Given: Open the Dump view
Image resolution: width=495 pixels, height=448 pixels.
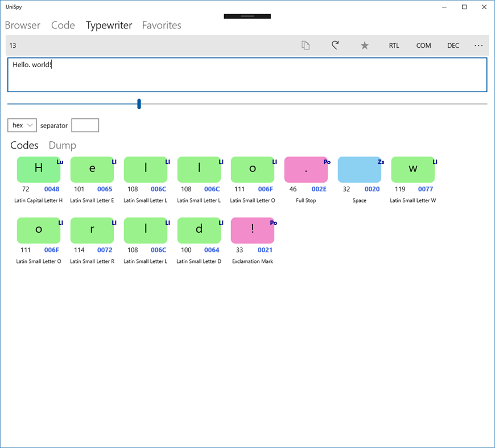Looking at the screenshot, I should tap(62, 145).
